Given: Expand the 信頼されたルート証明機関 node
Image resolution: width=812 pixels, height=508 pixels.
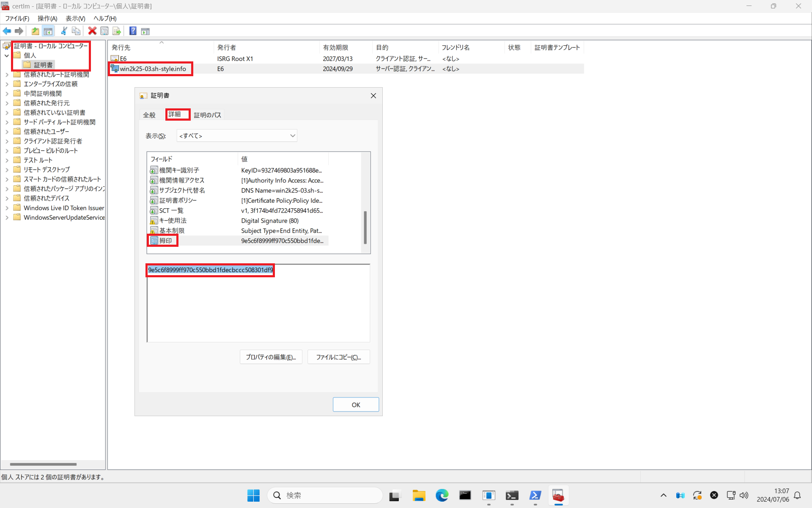Looking at the screenshot, I should pos(7,75).
